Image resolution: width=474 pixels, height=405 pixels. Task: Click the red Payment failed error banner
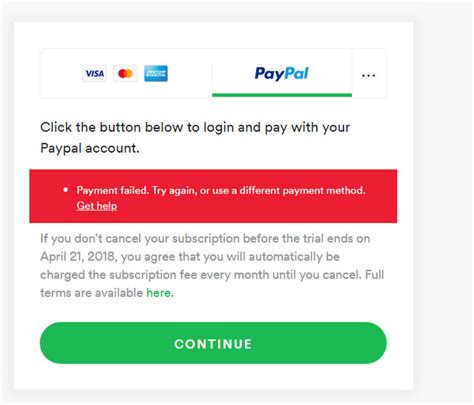click(213, 196)
